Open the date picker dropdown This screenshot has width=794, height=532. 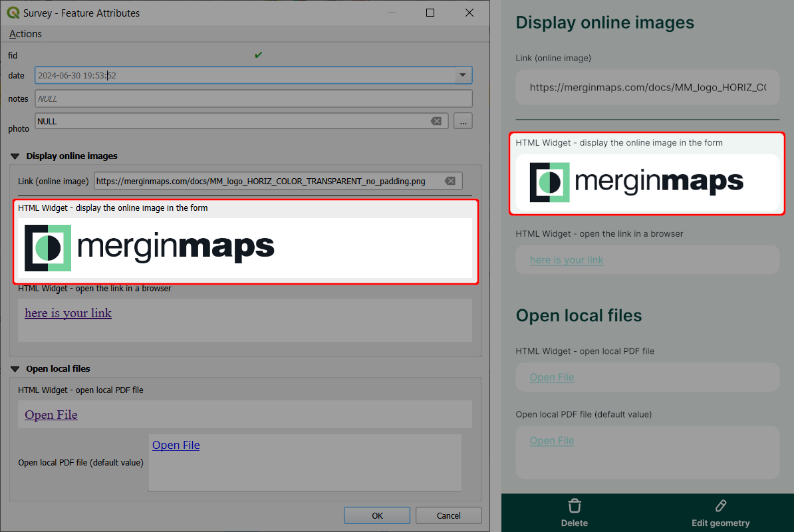(x=462, y=75)
